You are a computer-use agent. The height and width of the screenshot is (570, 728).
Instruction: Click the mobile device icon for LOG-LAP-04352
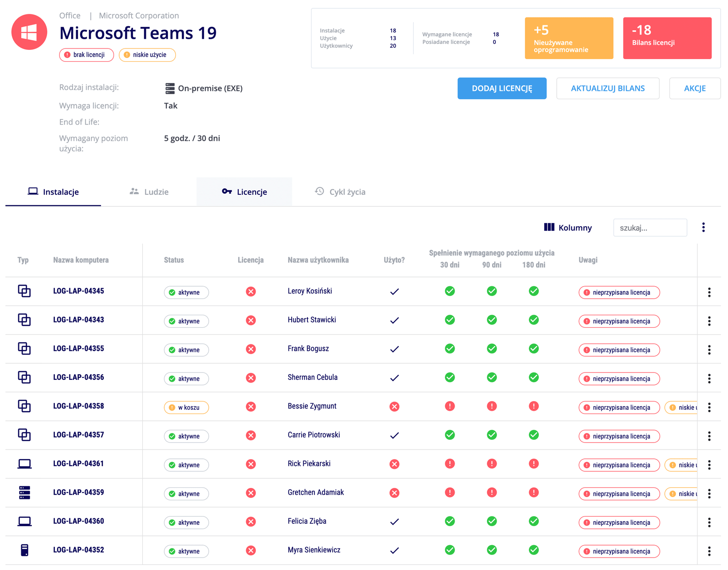tap(24, 550)
